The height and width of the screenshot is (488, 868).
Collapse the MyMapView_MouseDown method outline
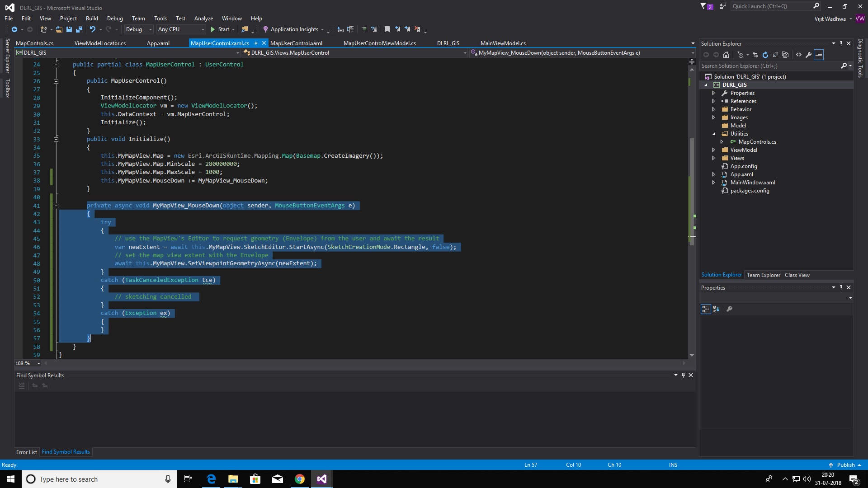point(56,206)
